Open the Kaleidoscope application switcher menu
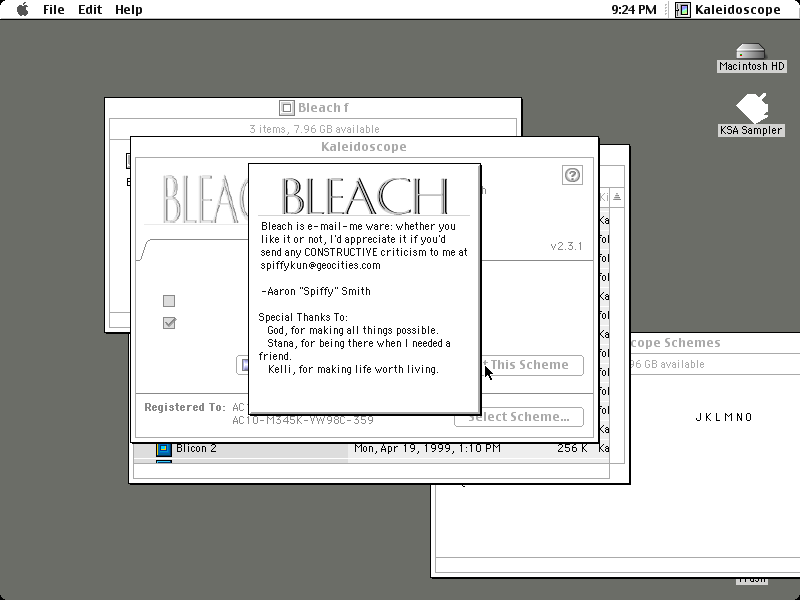800x600 pixels. pos(728,10)
